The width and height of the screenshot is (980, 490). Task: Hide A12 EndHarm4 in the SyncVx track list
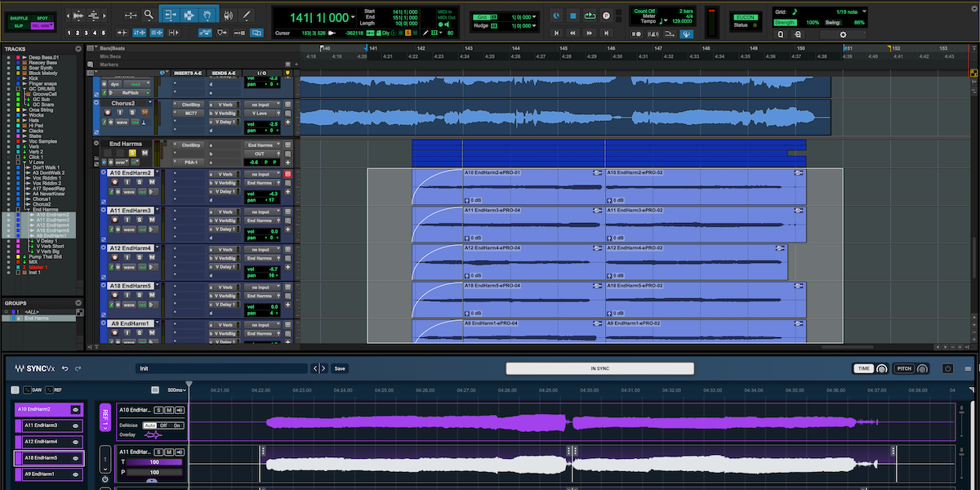(x=76, y=442)
